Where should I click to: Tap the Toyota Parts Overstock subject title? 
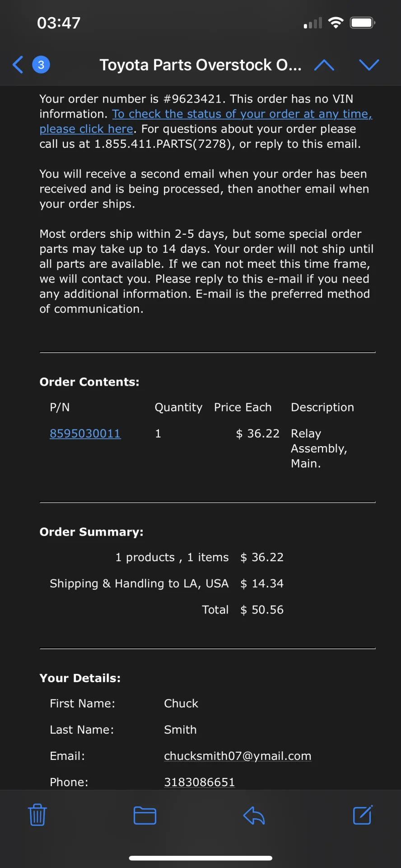pyautogui.click(x=200, y=65)
